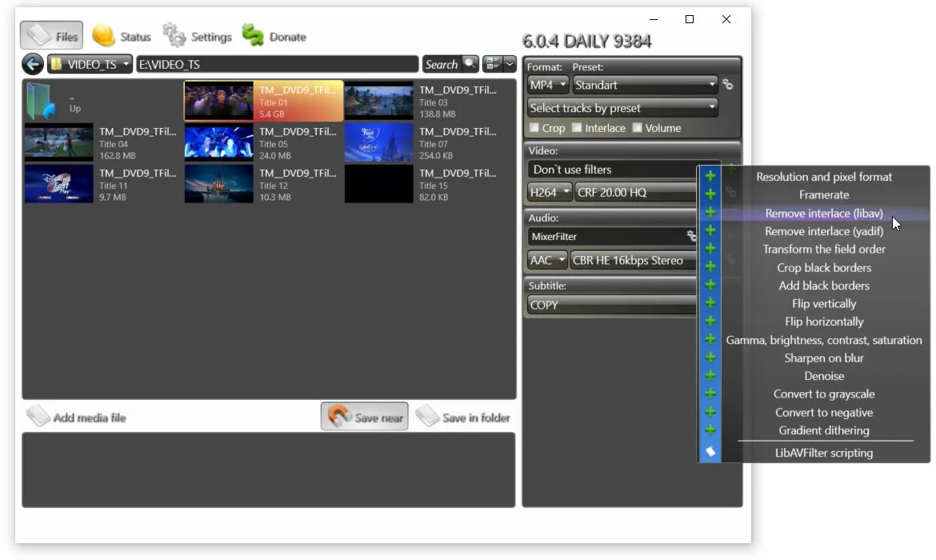Open MixerFilter settings with the gears icon

[691, 236]
